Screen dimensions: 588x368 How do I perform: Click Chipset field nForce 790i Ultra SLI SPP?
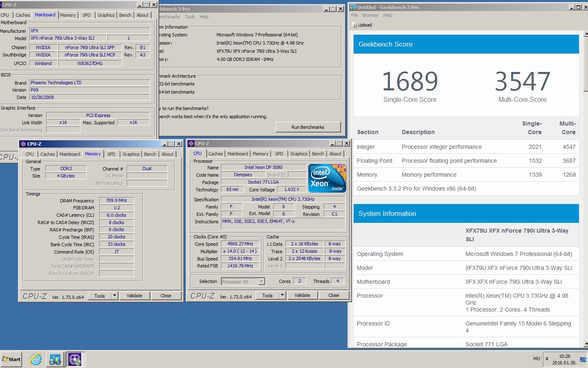(x=90, y=47)
